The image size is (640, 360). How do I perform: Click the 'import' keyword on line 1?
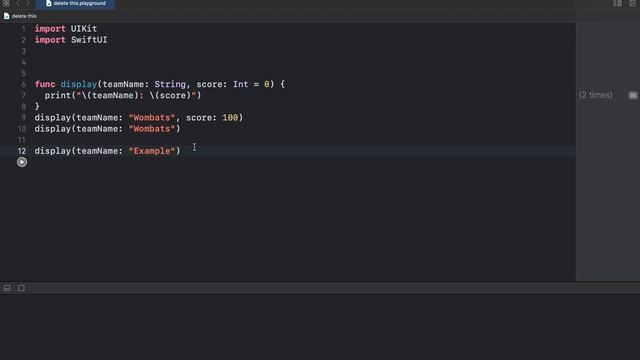click(50, 29)
